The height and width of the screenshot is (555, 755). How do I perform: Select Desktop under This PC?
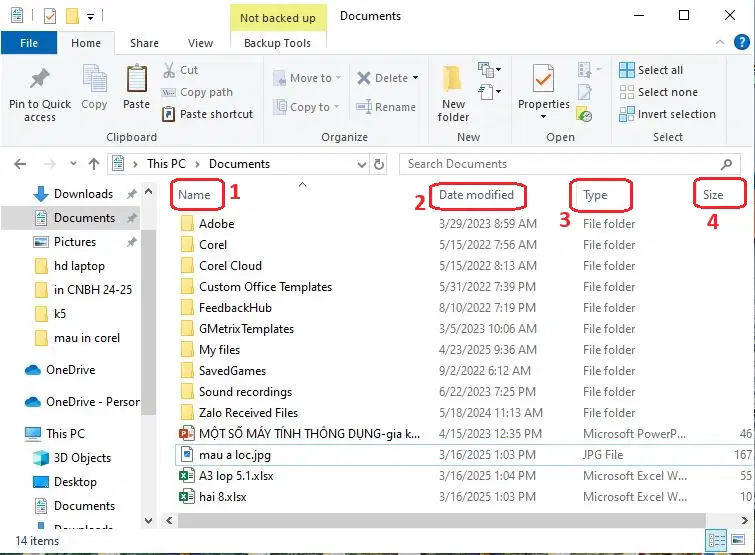pos(65,482)
